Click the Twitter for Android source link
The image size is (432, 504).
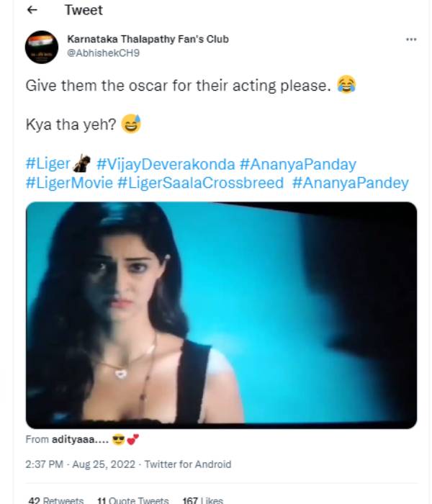tap(188, 464)
